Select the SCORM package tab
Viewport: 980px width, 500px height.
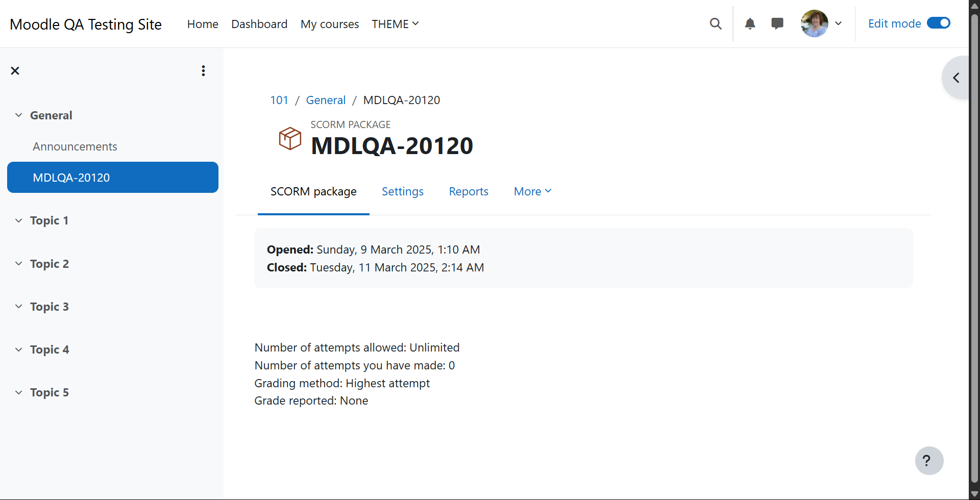313,191
